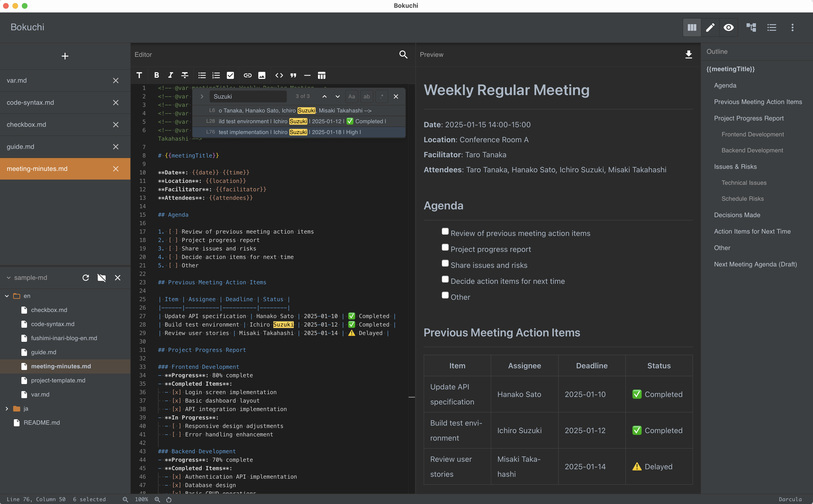Open the three-dot overflow menu
813x504 pixels.
(792, 27)
